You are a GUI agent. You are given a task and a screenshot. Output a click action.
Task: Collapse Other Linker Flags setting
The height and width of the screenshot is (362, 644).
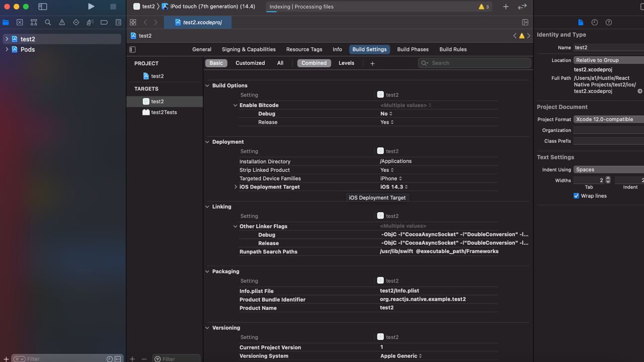pyautogui.click(x=235, y=226)
